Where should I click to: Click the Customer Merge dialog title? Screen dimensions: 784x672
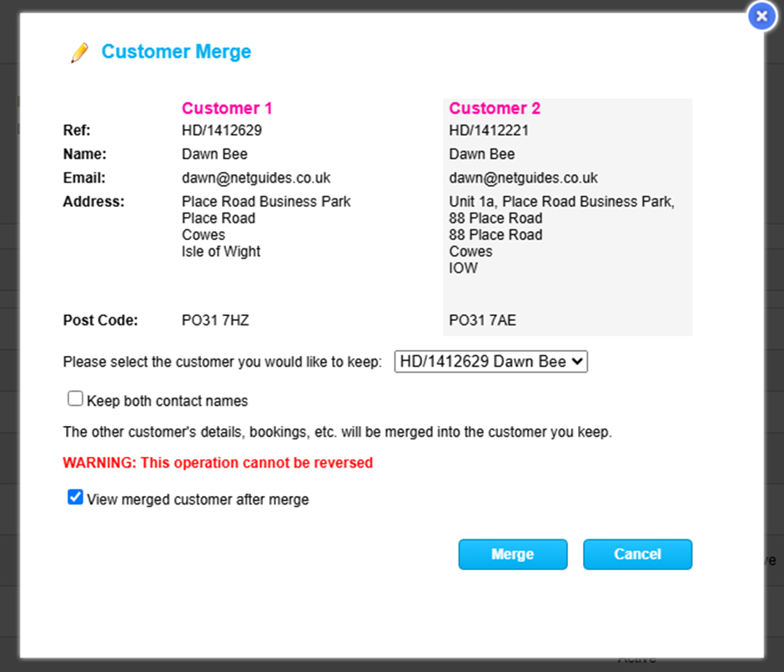pos(176,52)
